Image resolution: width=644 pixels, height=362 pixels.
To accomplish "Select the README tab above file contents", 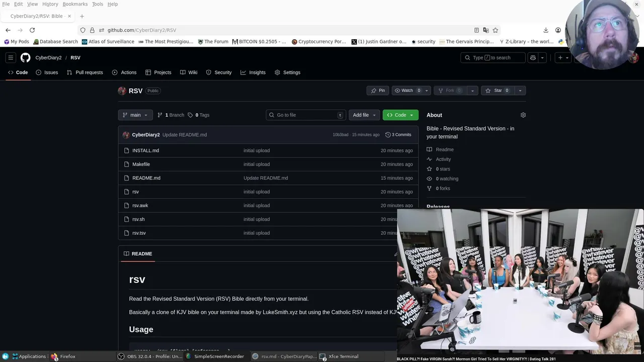I will point(138,254).
